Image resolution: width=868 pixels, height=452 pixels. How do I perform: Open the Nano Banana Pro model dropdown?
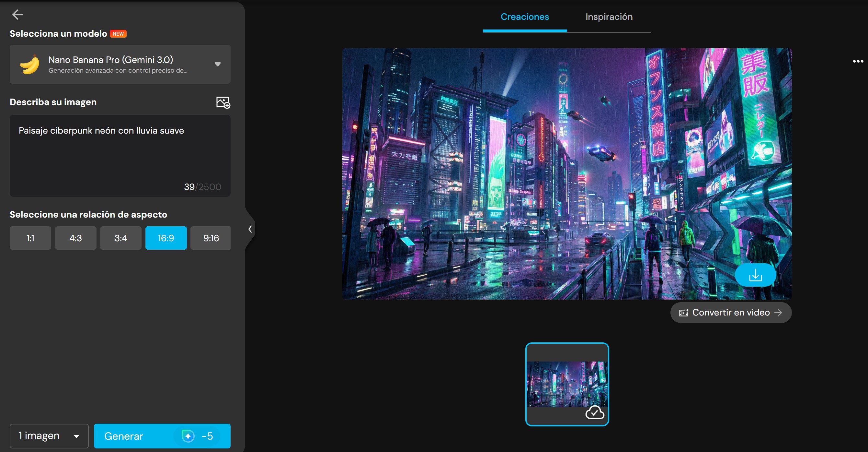click(x=217, y=64)
